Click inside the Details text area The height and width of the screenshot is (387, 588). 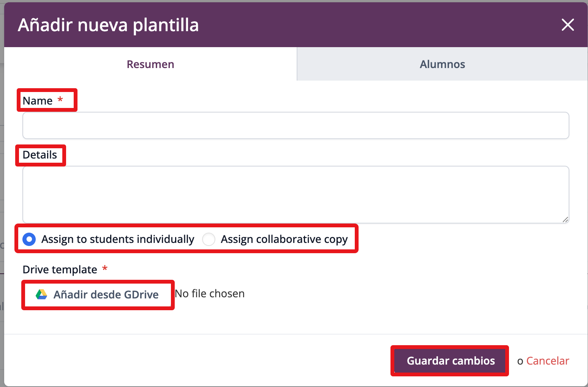point(296,194)
